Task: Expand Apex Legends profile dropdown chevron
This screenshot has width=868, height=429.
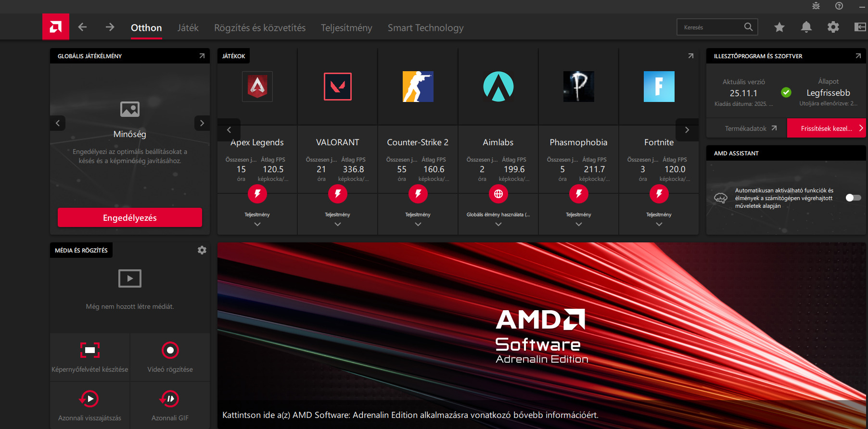Action: tap(257, 224)
